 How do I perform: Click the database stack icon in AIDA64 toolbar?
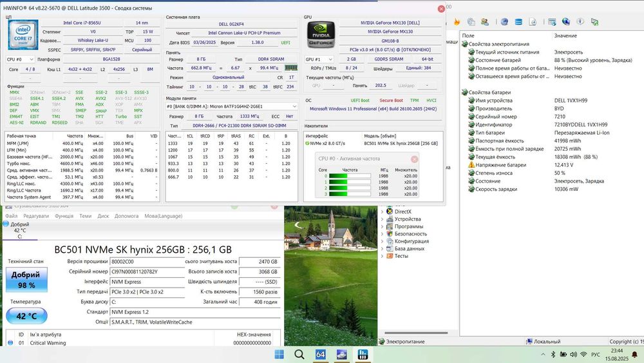518,22
